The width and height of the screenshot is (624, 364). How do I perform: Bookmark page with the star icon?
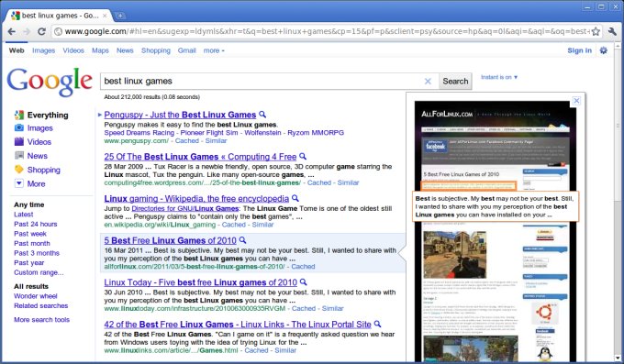pyautogui.click(x=596, y=31)
